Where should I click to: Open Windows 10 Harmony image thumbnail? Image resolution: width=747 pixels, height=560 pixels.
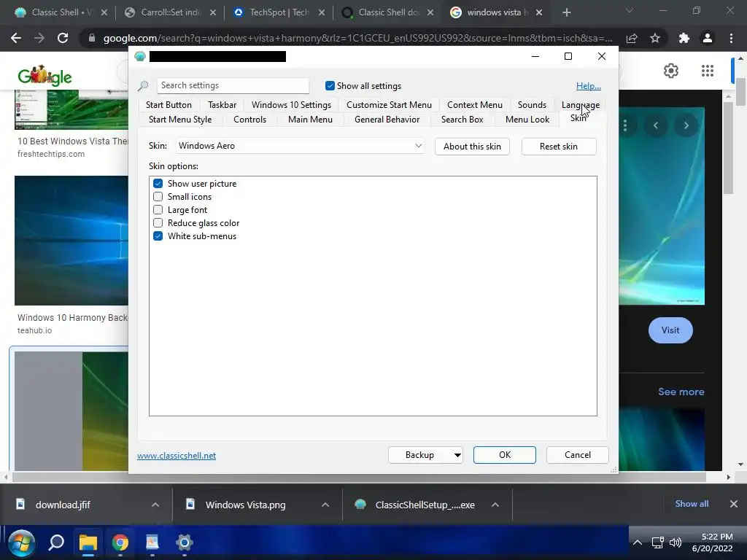[71, 241]
